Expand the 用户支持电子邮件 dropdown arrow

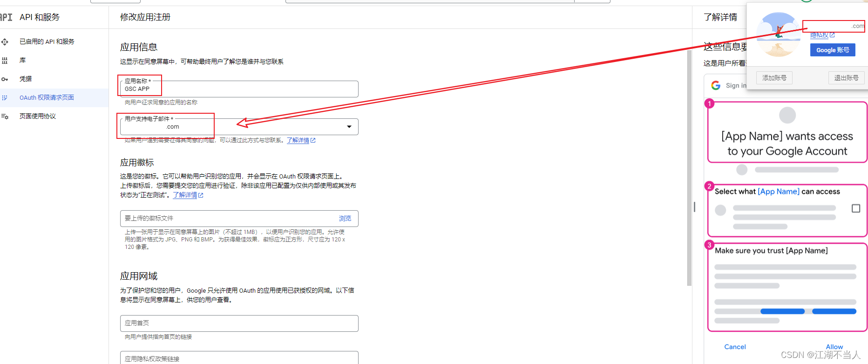coord(349,127)
